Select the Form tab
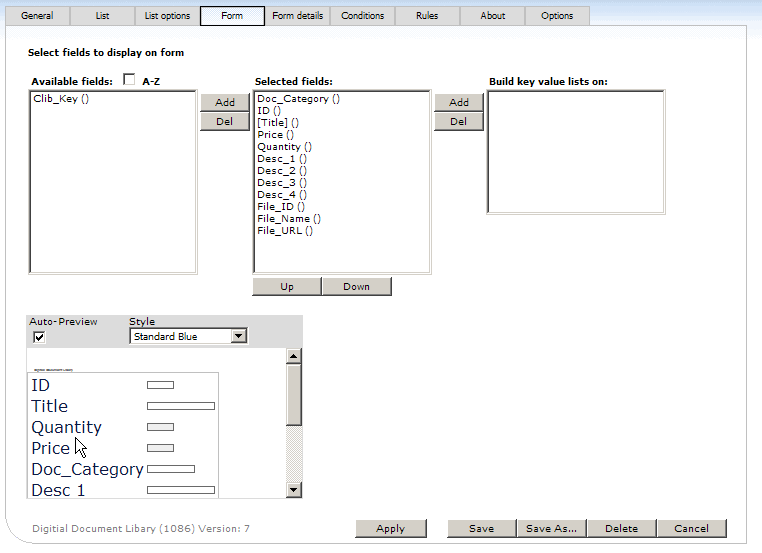Screen dimensions: 762x553 coord(232,16)
